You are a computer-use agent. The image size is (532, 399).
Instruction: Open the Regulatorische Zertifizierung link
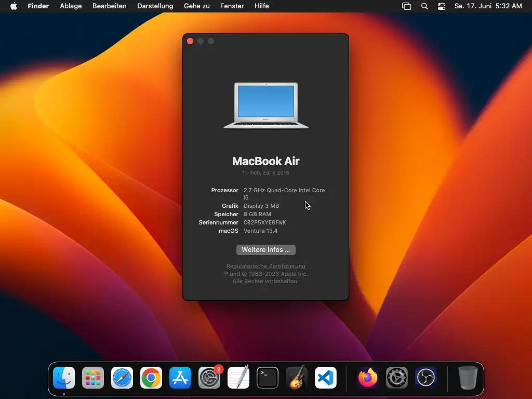point(265,266)
